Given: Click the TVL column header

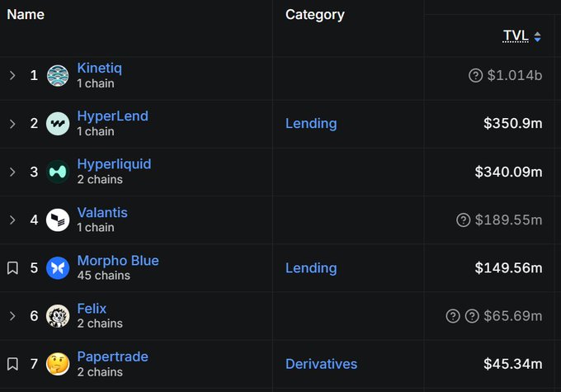Looking at the screenshot, I should 515,35.
